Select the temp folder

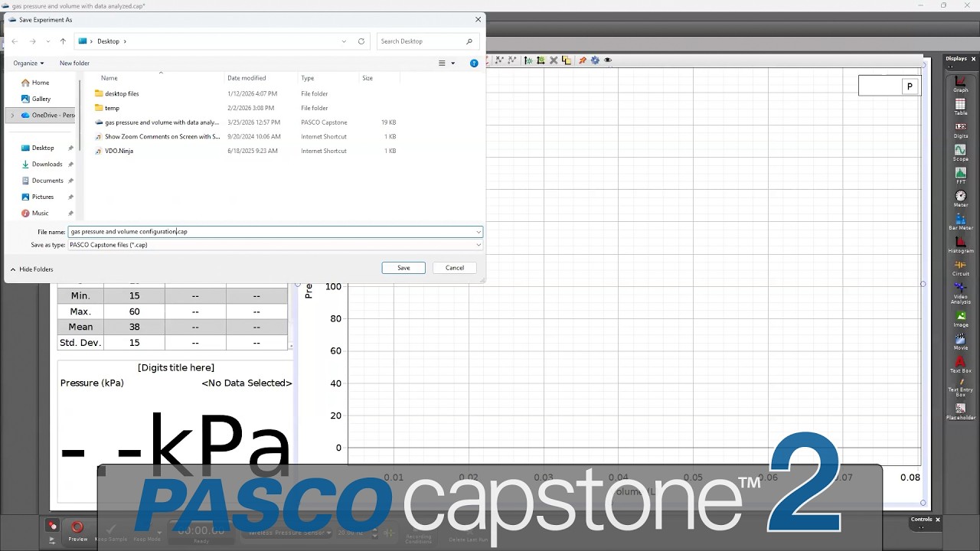[112, 108]
